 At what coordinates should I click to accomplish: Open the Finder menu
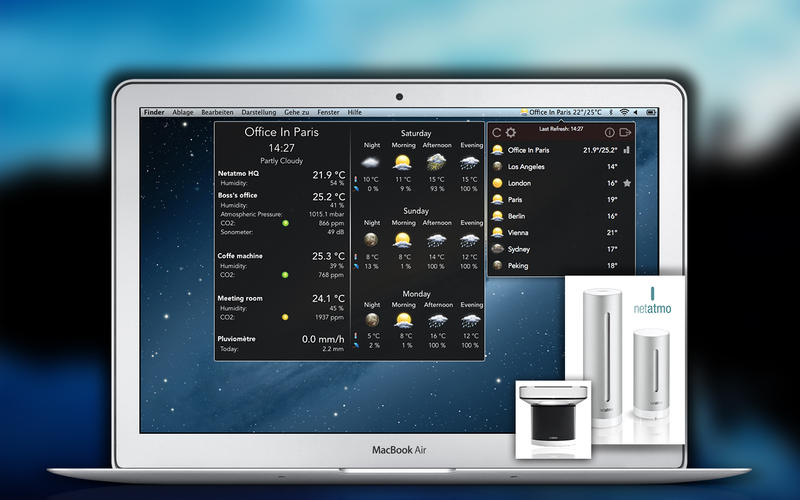click(154, 112)
